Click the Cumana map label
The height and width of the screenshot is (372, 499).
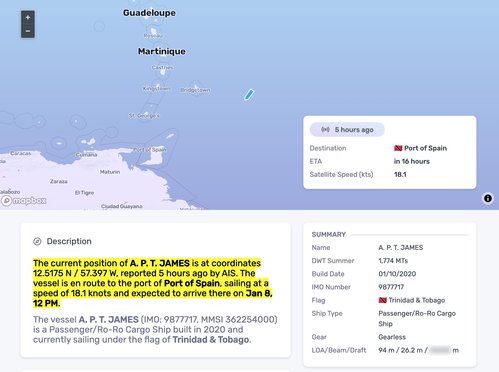pos(87,155)
